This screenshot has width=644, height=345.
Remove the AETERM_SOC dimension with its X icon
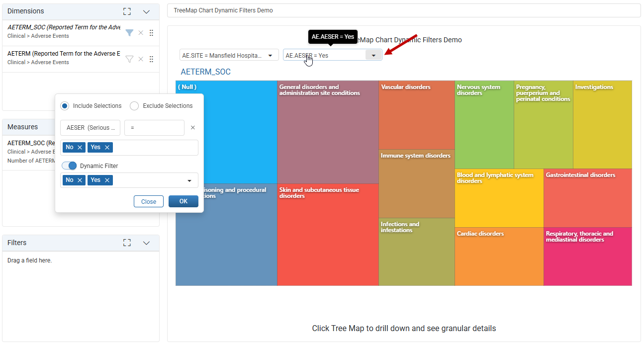pyautogui.click(x=141, y=33)
